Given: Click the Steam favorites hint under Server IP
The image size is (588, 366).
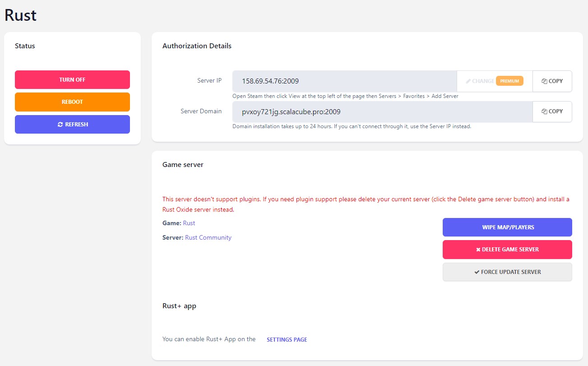Looking at the screenshot, I should coord(345,96).
